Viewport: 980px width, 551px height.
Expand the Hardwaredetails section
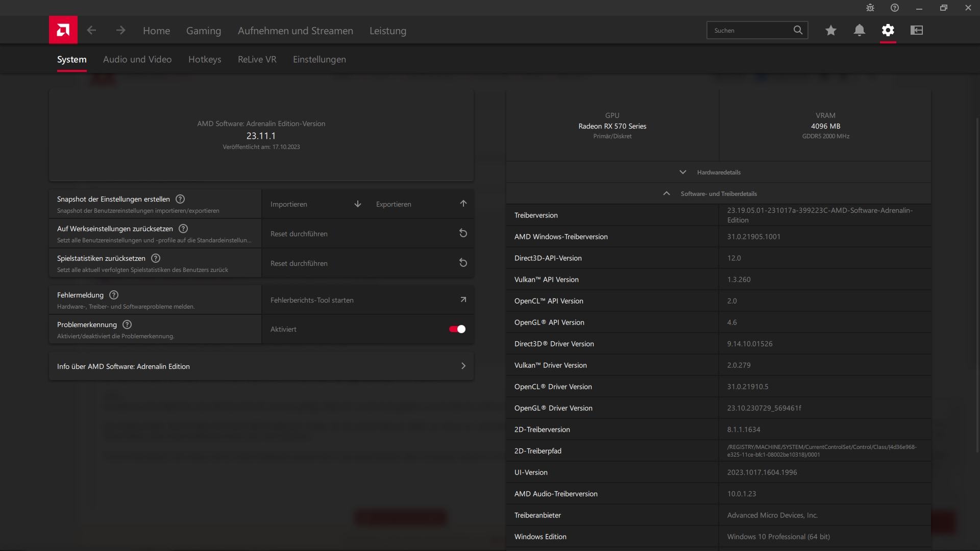[x=719, y=172]
